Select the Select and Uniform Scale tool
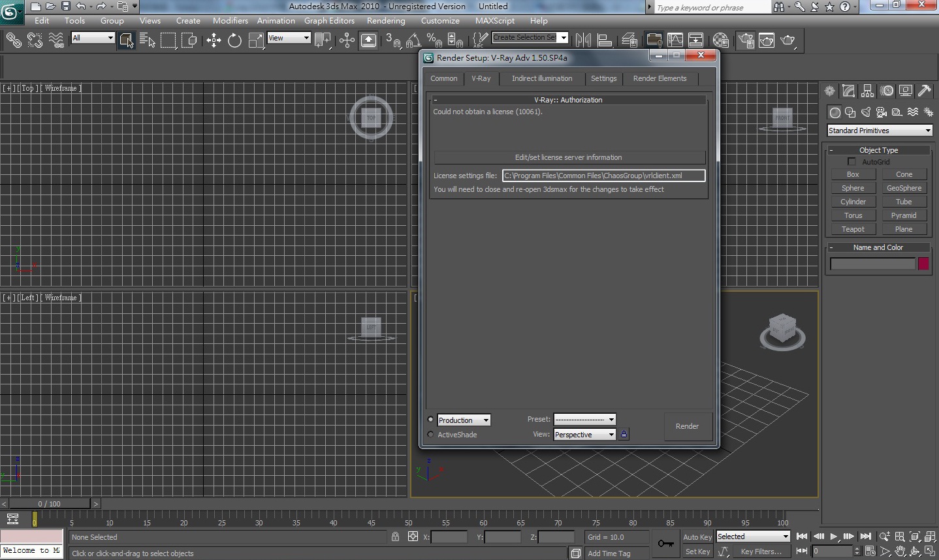 256,40
